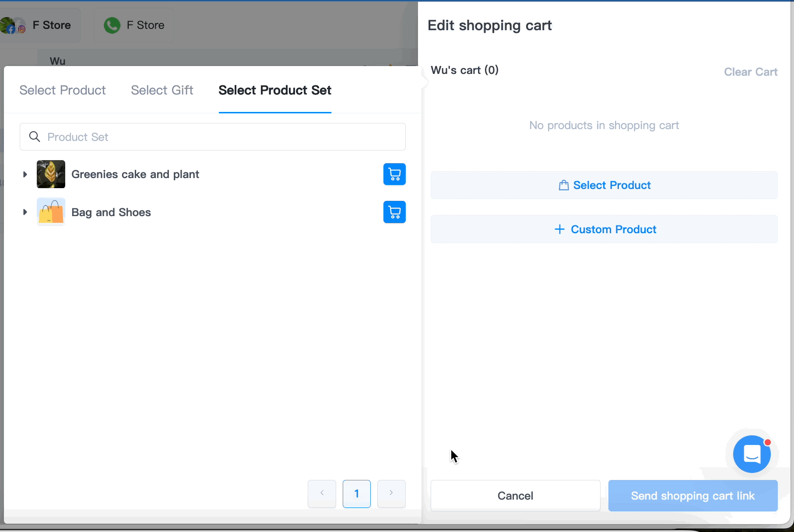
Task: Expand the Greenies cake and plant set
Action: [25, 174]
